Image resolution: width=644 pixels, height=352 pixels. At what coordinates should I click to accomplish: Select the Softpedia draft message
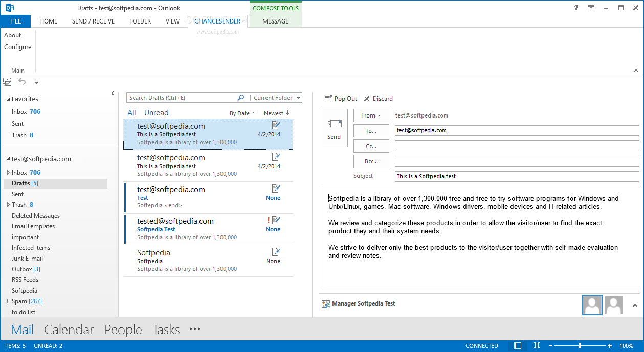coord(208,261)
